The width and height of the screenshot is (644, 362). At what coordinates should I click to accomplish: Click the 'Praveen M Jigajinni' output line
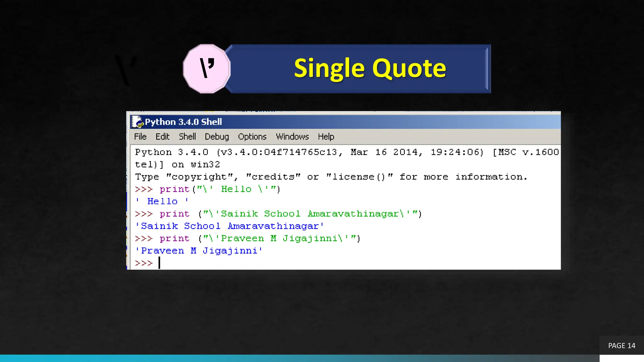coord(199,251)
